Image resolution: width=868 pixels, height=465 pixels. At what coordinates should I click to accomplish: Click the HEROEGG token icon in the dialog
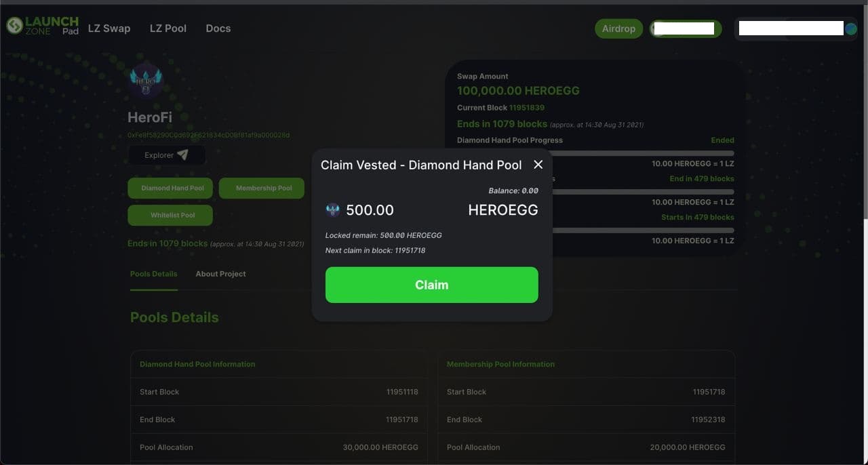tap(332, 210)
